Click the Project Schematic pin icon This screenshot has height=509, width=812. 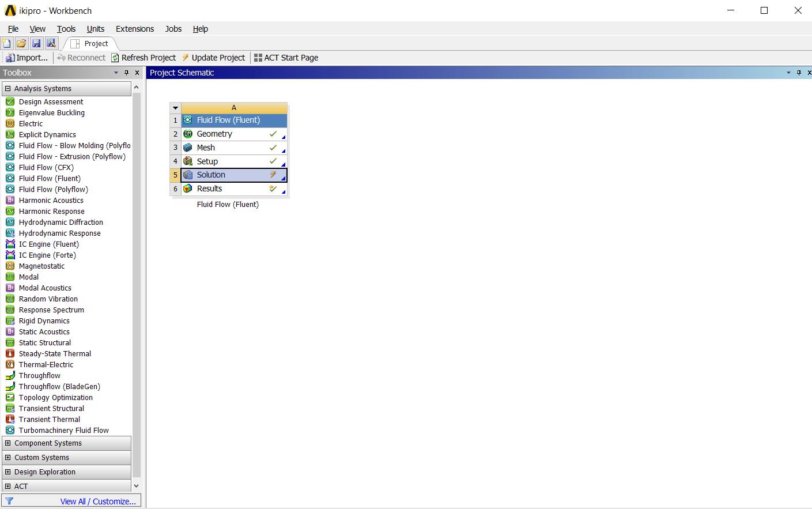(x=799, y=73)
